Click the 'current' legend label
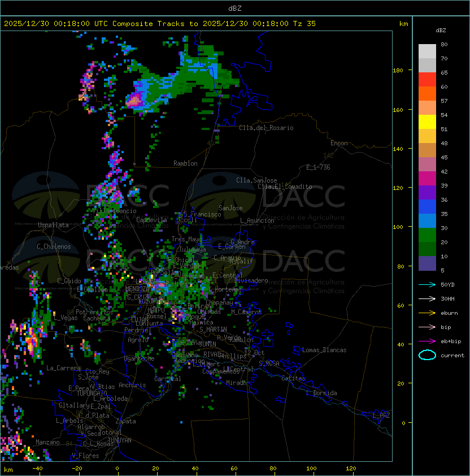 (452, 356)
